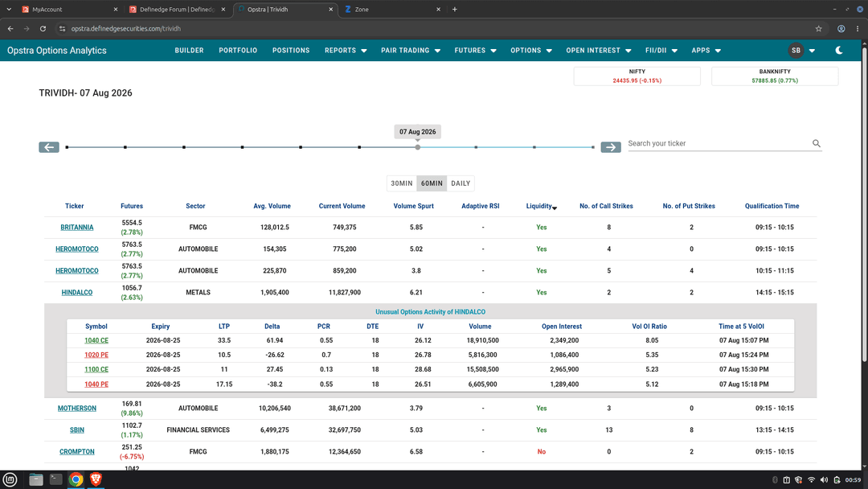Switch to MyAccount browser tab
This screenshot has height=489, width=868.
click(68, 10)
